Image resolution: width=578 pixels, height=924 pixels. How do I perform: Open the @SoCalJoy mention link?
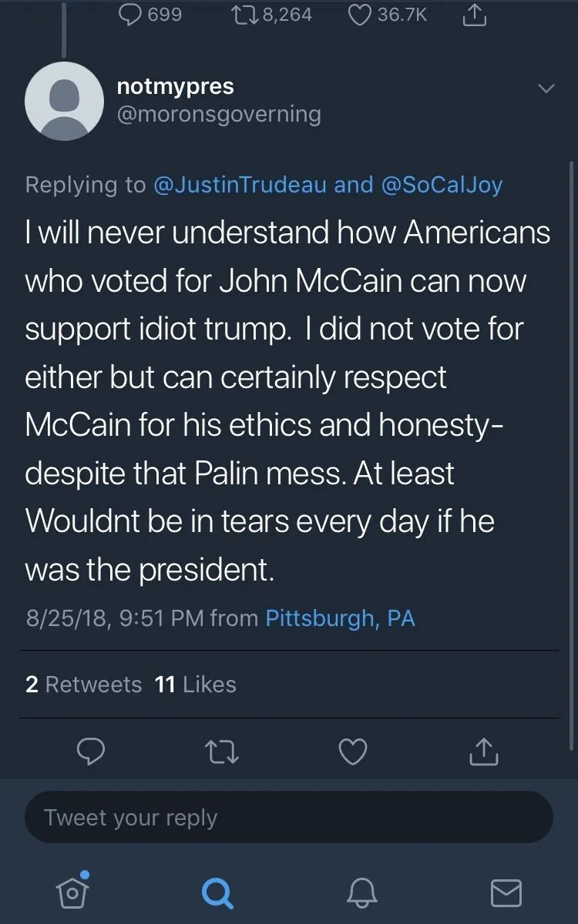coord(442,185)
